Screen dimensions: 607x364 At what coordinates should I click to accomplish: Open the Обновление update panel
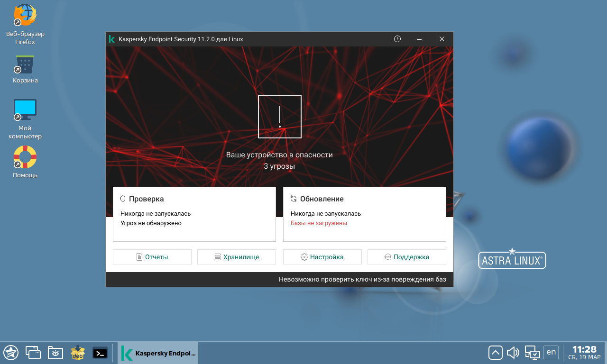tap(365, 214)
